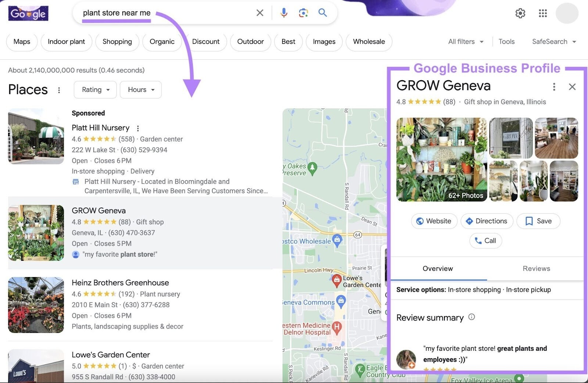This screenshot has width=588, height=383.
Task: Open the Google apps grid
Action: 543,13
